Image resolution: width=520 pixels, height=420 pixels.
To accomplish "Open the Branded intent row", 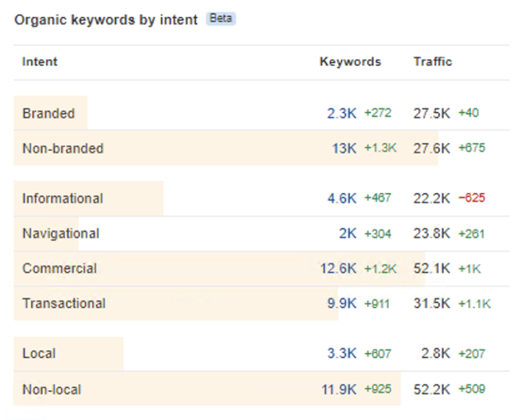I will (x=49, y=113).
